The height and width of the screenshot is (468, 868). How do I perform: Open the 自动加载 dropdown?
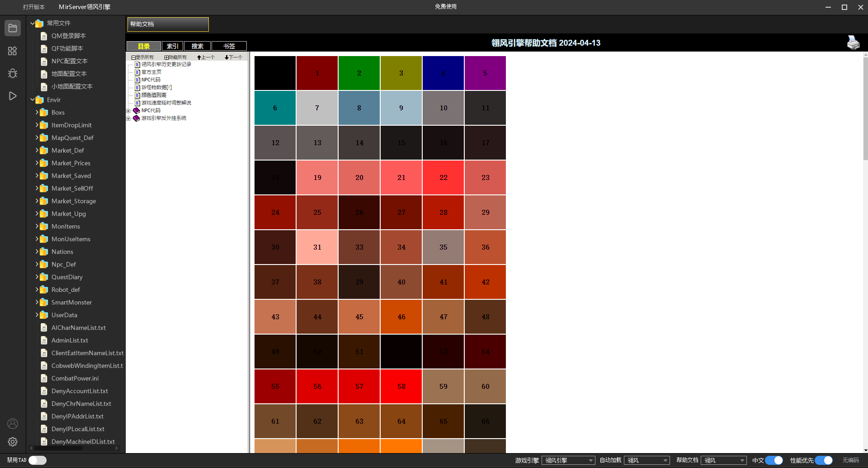pyautogui.click(x=647, y=460)
